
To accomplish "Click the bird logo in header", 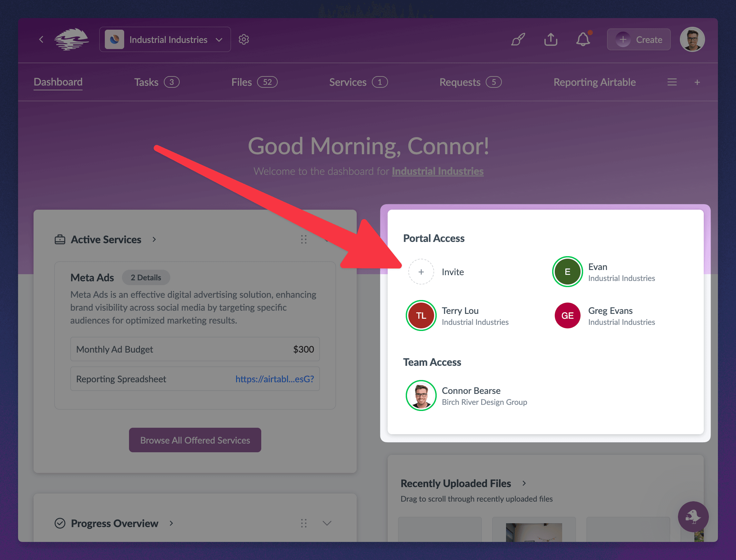I will [x=72, y=39].
